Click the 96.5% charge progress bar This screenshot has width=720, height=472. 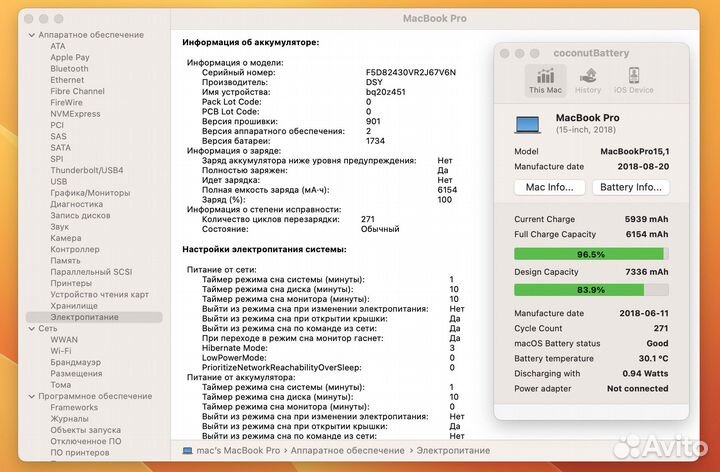(x=591, y=254)
